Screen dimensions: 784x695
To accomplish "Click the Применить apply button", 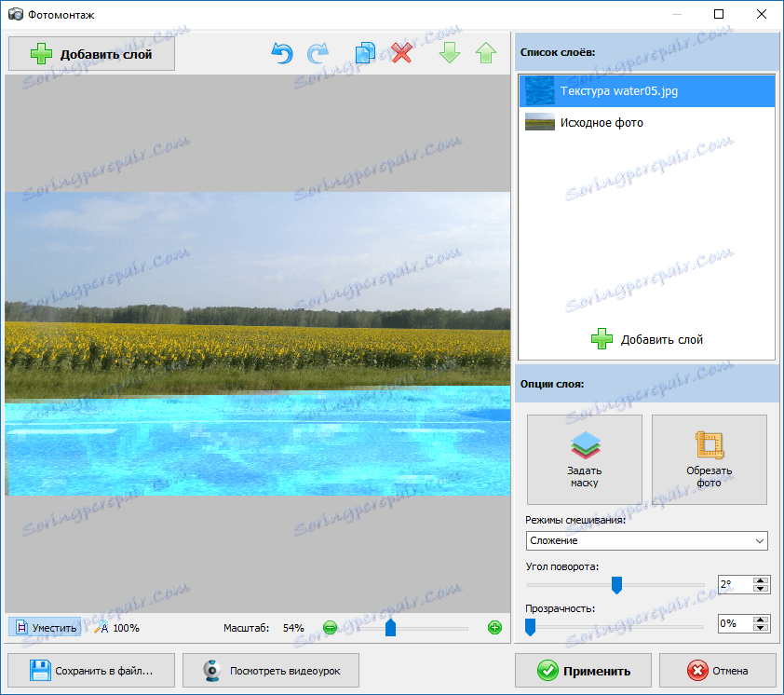I will (583, 671).
